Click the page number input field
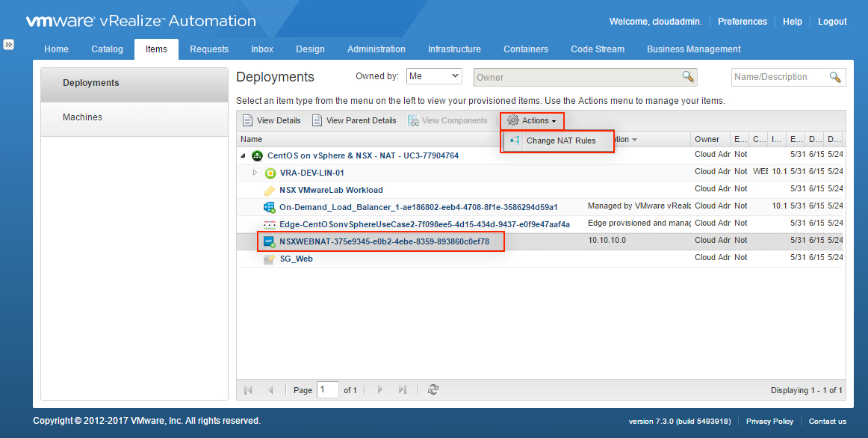Image resolution: width=868 pixels, height=438 pixels. (327, 389)
